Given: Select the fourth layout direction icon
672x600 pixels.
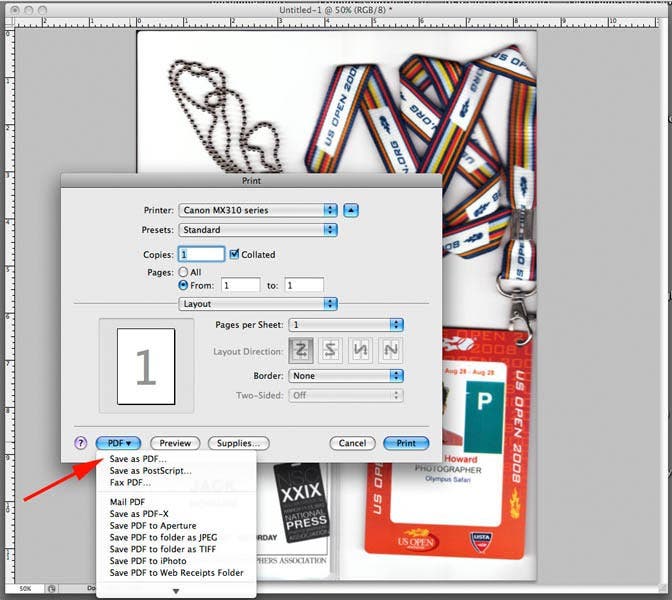Looking at the screenshot, I should (x=390, y=350).
